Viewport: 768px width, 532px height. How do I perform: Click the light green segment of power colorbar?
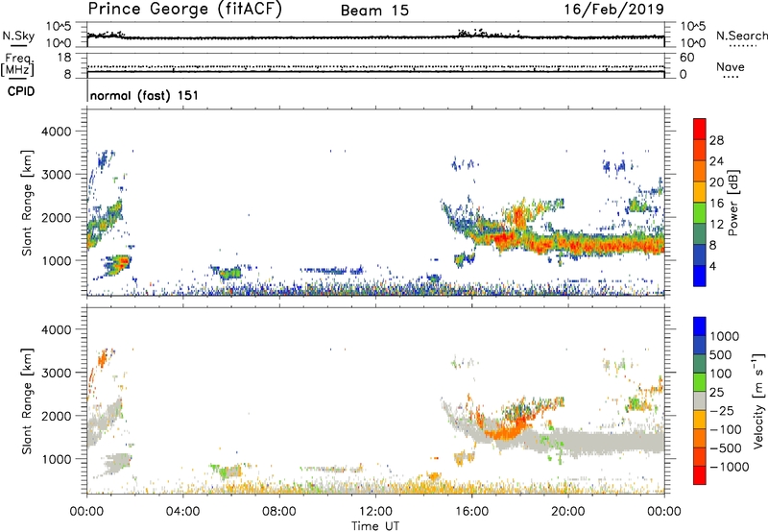pos(700,213)
